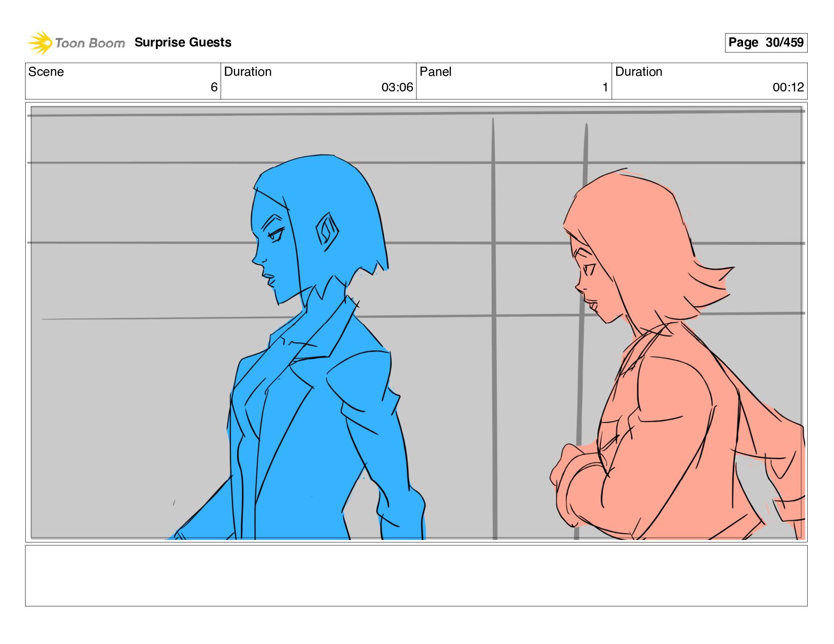Click the scene duration value '03:06'
Image resolution: width=834 pixels, height=644 pixels.
397,87
